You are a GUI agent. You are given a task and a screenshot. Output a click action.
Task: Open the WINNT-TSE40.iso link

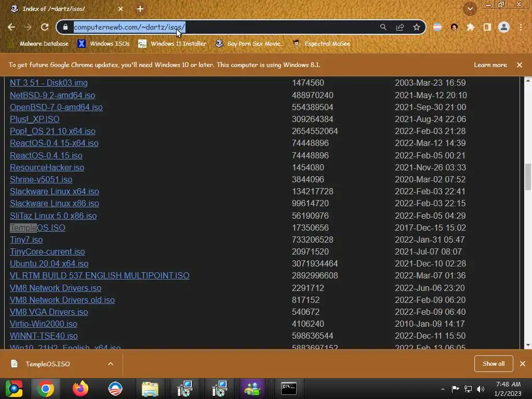point(44,336)
